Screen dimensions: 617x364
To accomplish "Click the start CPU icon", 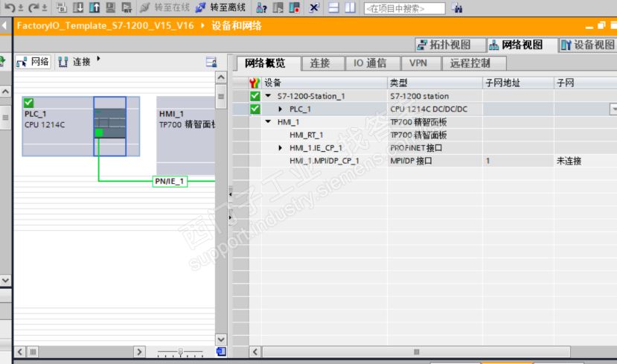I will (x=278, y=7).
